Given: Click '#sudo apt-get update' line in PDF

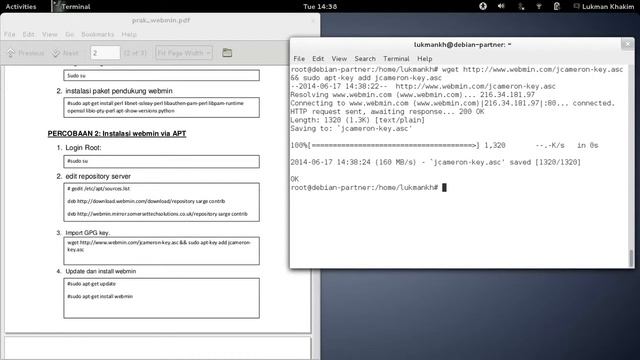Looking at the screenshot, I should click(x=91, y=284).
